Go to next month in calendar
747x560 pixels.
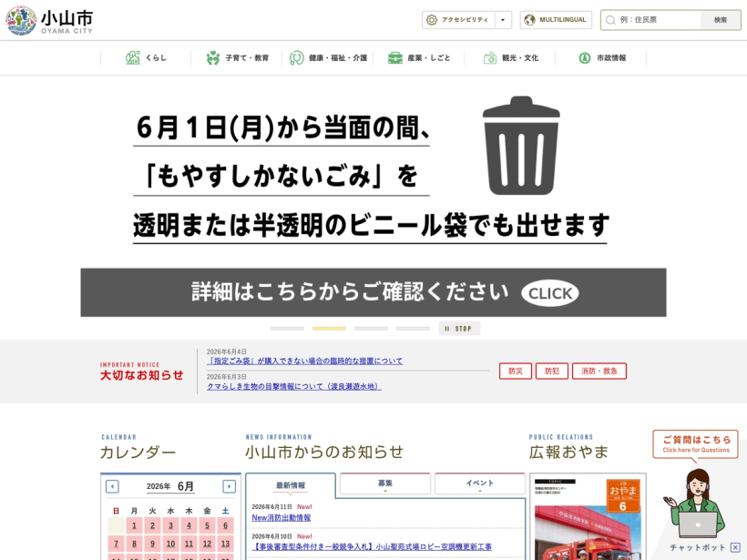pos(230,486)
